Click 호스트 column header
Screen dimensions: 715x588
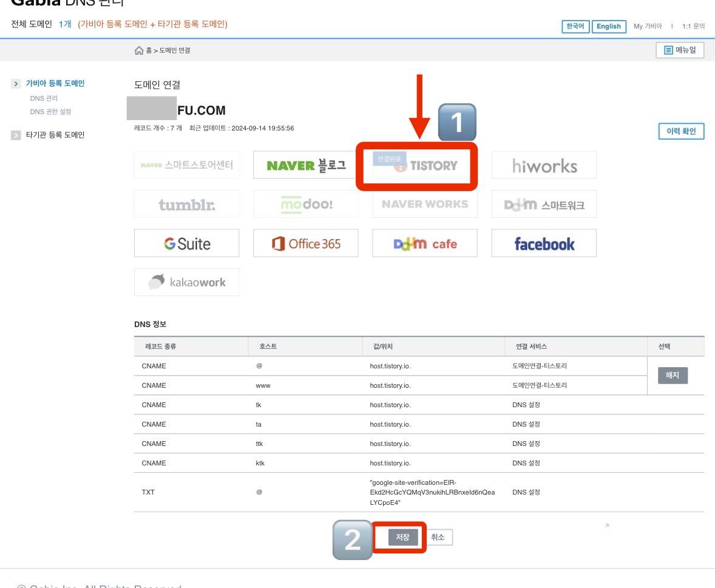point(268,346)
